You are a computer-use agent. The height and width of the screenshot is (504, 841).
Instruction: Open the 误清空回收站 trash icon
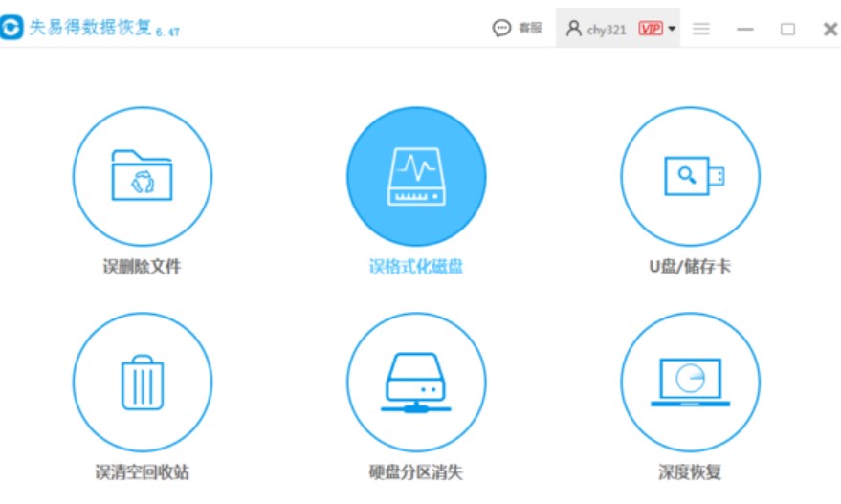click(x=143, y=383)
